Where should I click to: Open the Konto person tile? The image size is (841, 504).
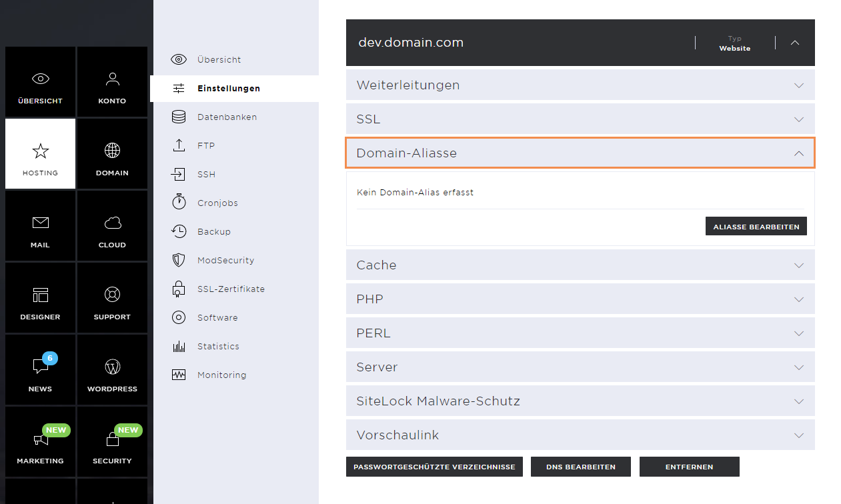coord(112,83)
